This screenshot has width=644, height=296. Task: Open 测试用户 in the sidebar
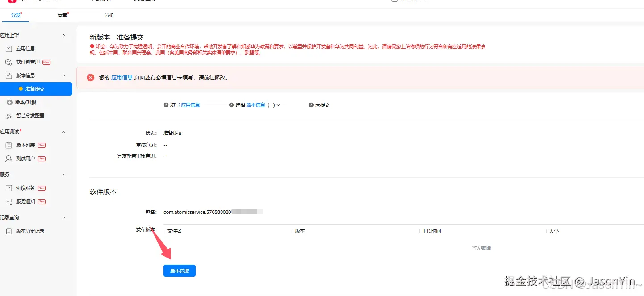(25, 158)
